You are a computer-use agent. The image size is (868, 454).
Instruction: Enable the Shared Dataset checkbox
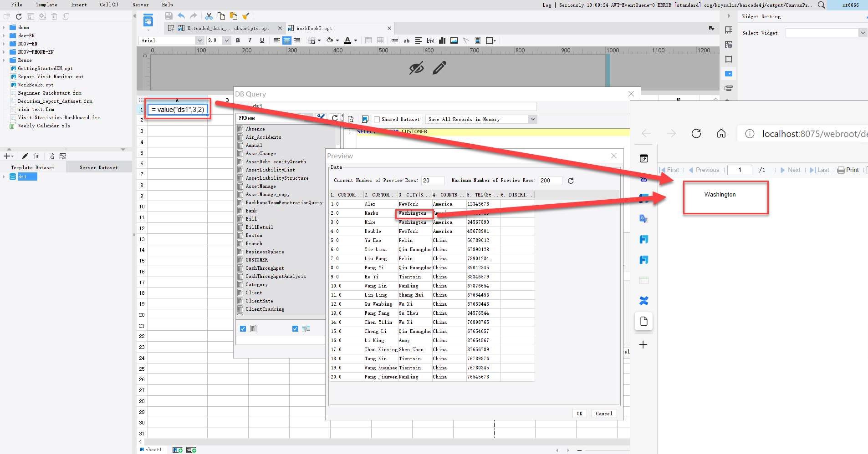click(377, 120)
